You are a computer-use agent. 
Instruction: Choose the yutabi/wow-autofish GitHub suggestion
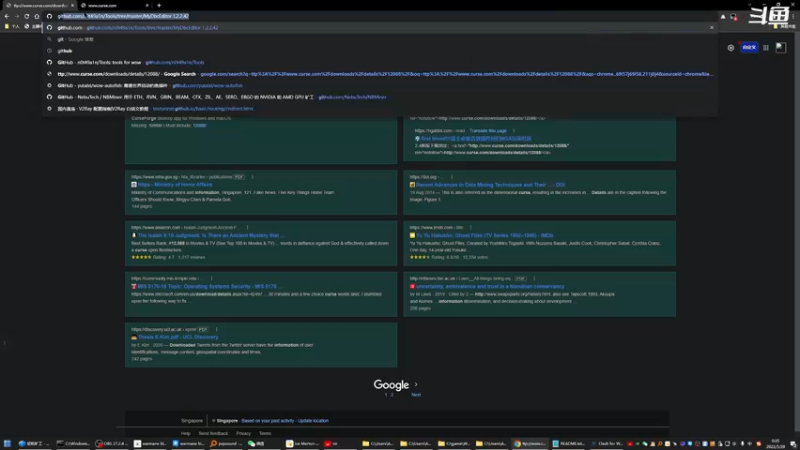[380, 86]
